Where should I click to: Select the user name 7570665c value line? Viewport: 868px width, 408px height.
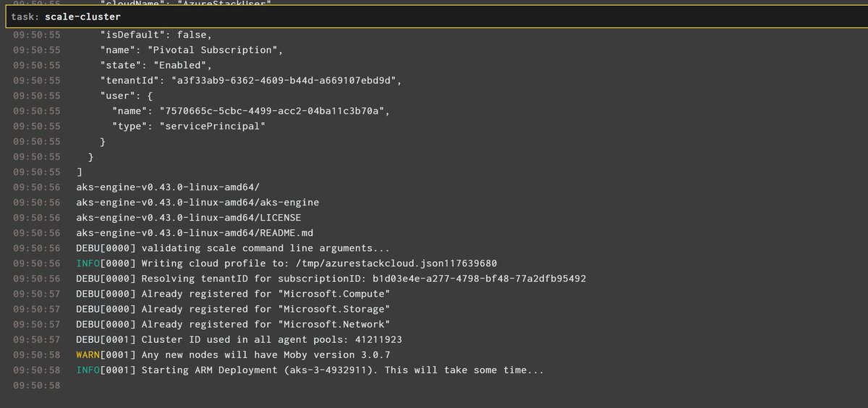[x=250, y=111]
